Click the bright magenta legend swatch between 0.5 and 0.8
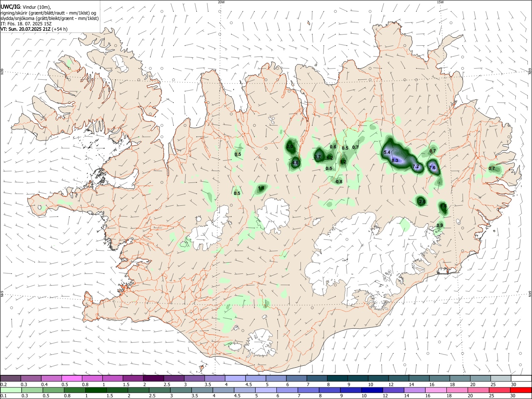This screenshot has width=532, height=399. click(x=72, y=378)
